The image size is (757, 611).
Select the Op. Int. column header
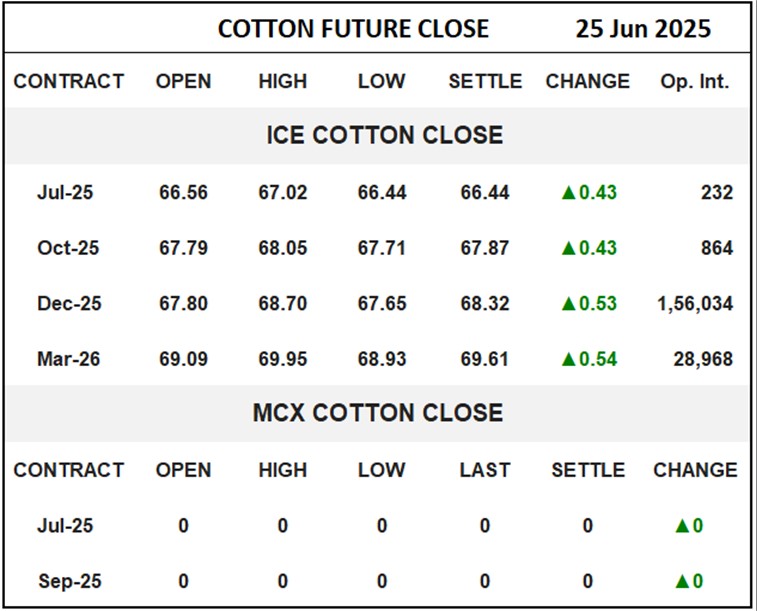tap(695, 82)
